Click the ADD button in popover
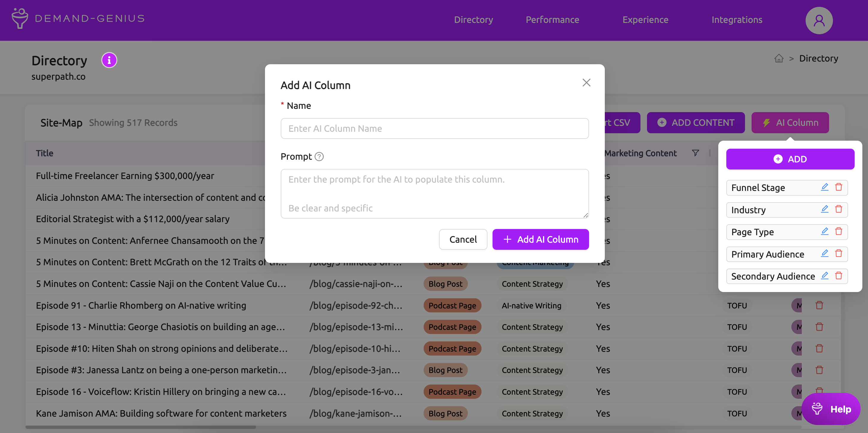 point(790,159)
